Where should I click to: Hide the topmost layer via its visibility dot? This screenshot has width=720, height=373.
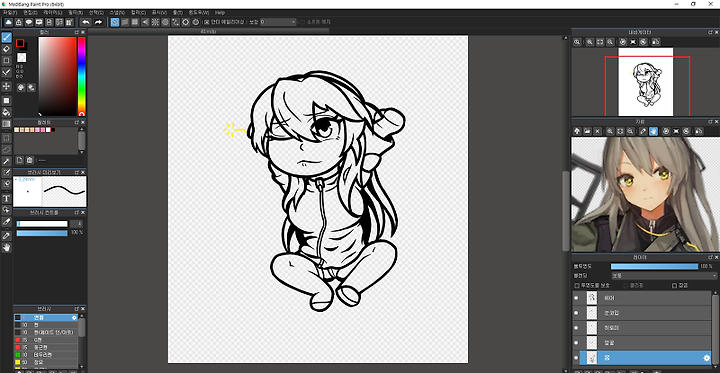576,298
